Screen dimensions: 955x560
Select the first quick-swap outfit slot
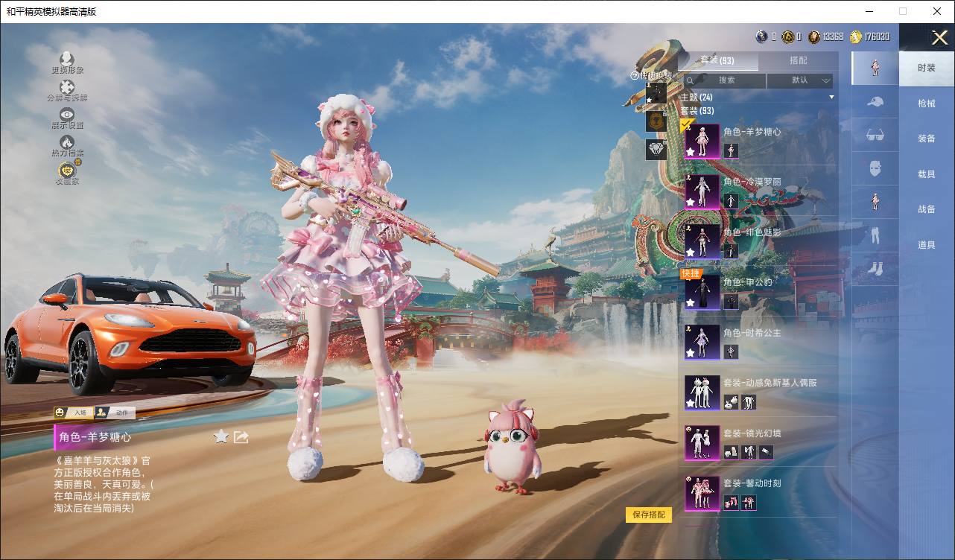click(x=656, y=93)
